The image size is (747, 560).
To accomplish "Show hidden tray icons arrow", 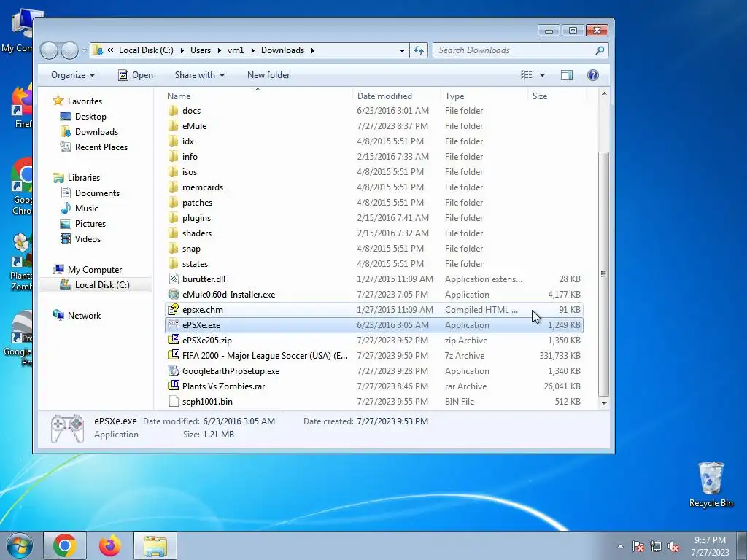I will (x=620, y=547).
